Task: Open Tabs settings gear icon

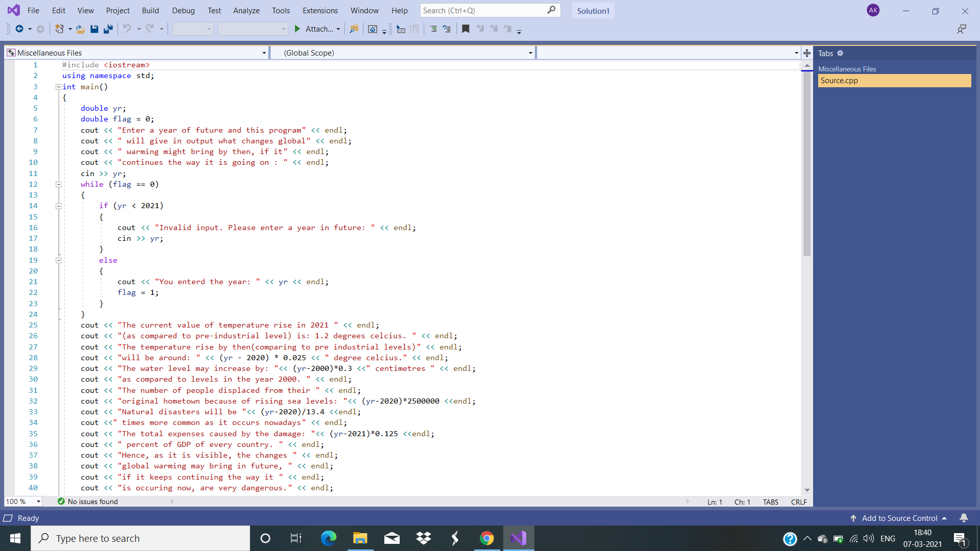Action: (840, 53)
